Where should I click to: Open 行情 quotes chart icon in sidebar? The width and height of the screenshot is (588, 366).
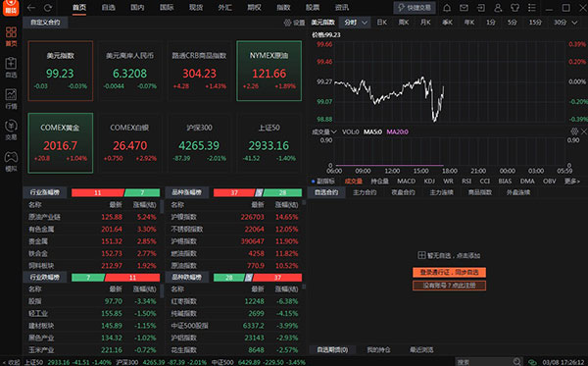point(11,99)
